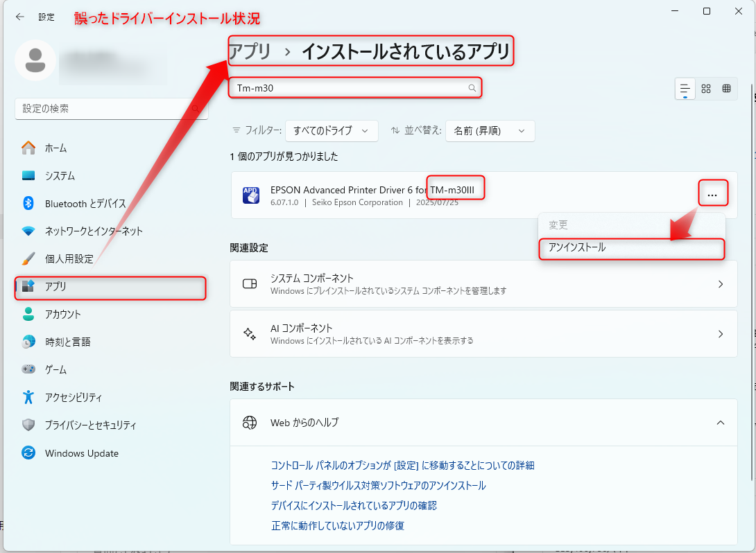Viewport: 756px width, 553px height.
Task: Open link サード パーティ製ウイルス対策ソフトウェアのアンインストール
Action: (x=379, y=486)
